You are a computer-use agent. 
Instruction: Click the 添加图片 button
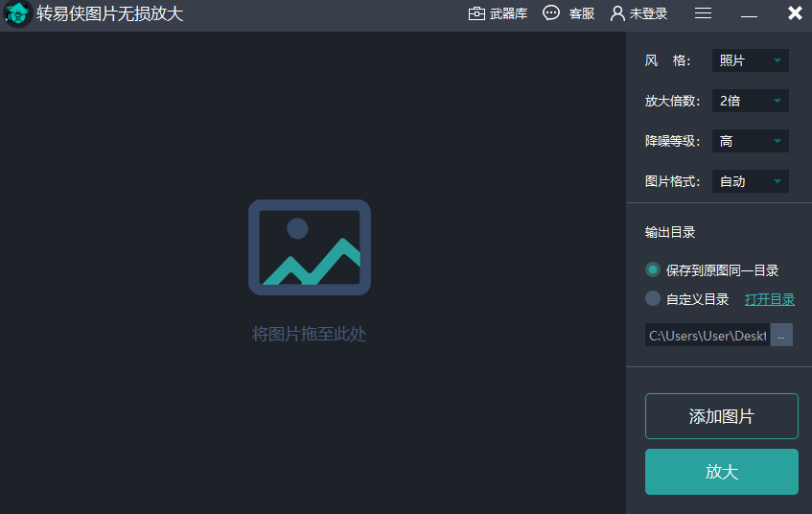(721, 416)
